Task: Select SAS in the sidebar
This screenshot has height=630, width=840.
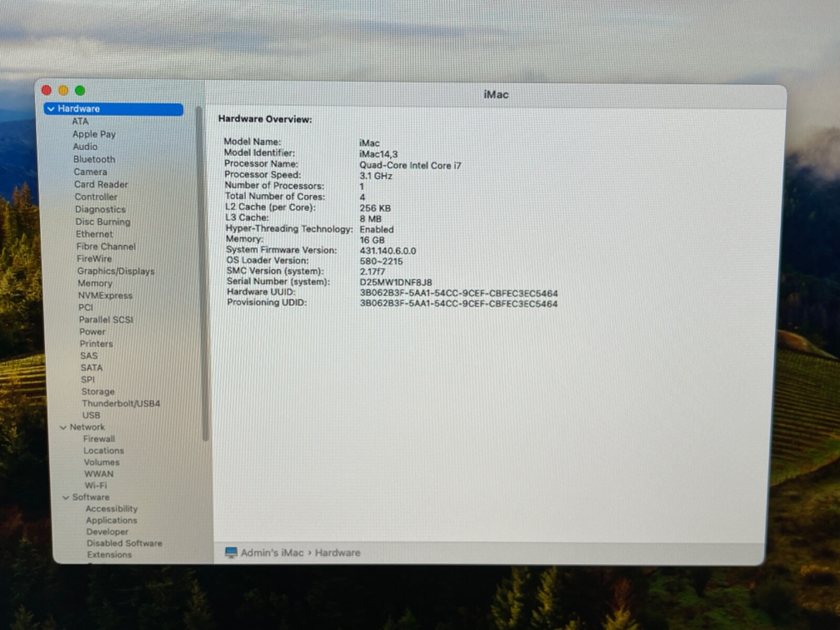Action: pyautogui.click(x=89, y=355)
